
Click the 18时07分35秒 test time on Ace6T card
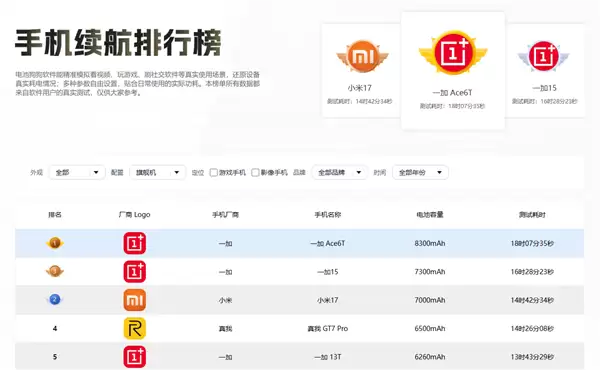click(466, 106)
